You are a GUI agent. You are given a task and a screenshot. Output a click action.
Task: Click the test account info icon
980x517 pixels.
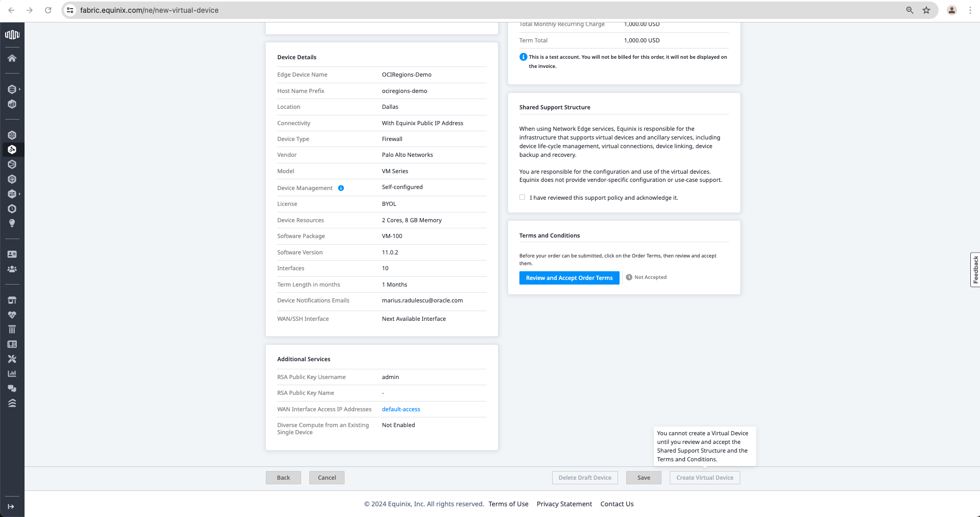(x=523, y=57)
